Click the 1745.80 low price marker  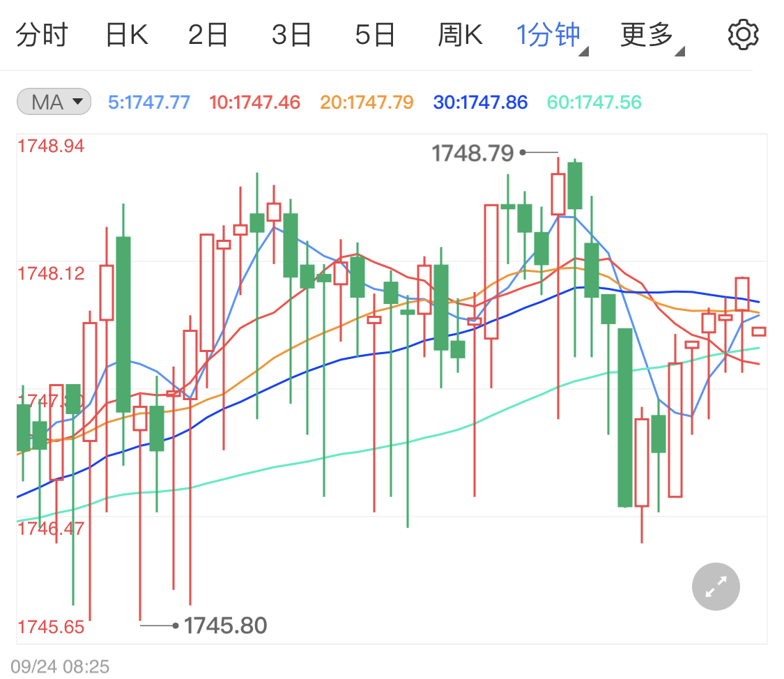pos(225,625)
